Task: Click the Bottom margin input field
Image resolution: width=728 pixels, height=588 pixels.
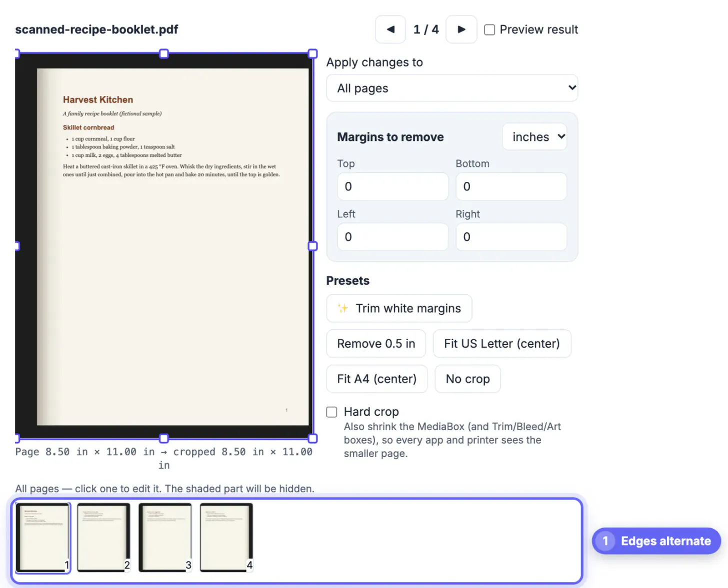Action: pyautogui.click(x=511, y=186)
